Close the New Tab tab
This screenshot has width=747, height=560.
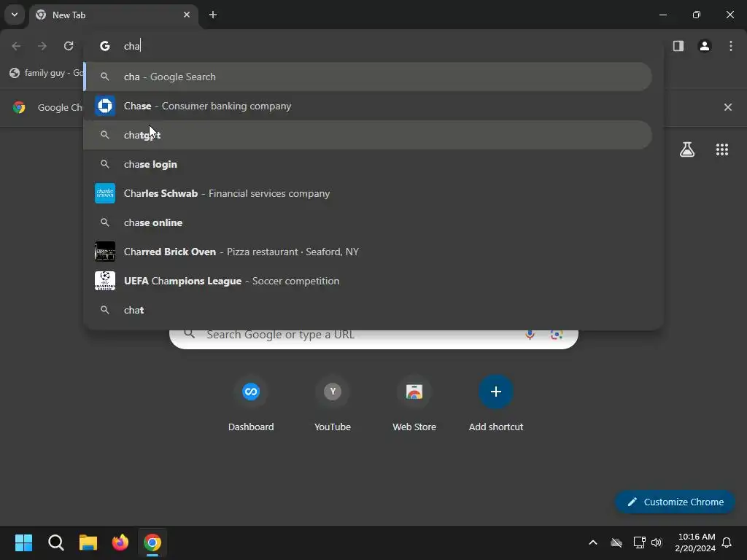click(x=187, y=15)
